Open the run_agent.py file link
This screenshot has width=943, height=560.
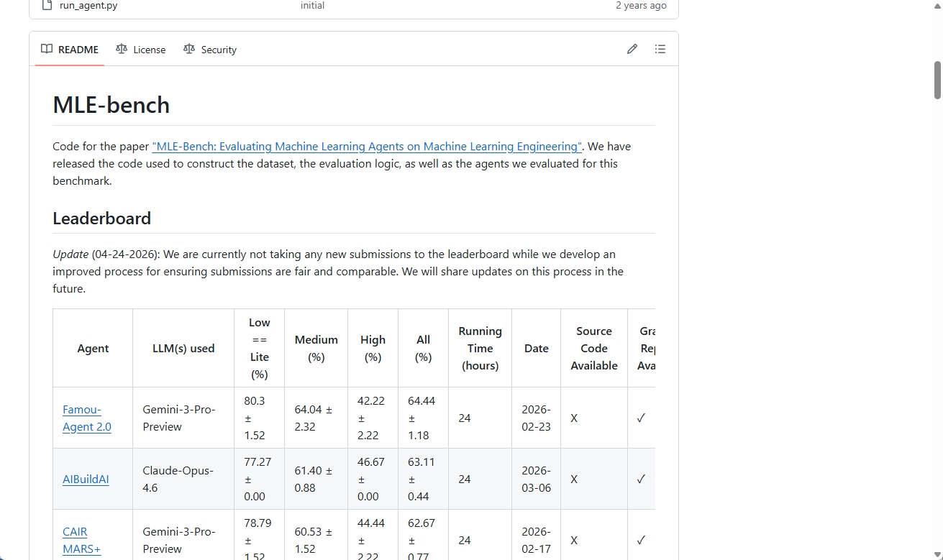88,5
